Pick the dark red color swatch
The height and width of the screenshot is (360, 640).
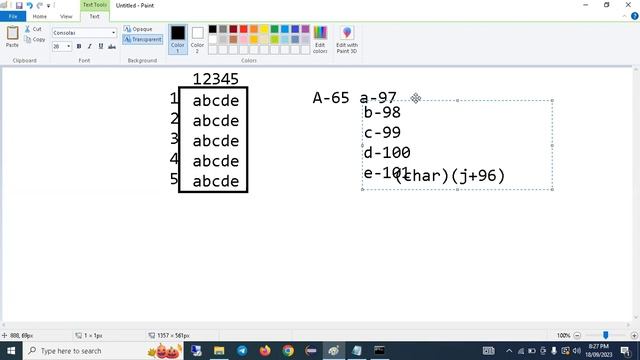[233, 29]
